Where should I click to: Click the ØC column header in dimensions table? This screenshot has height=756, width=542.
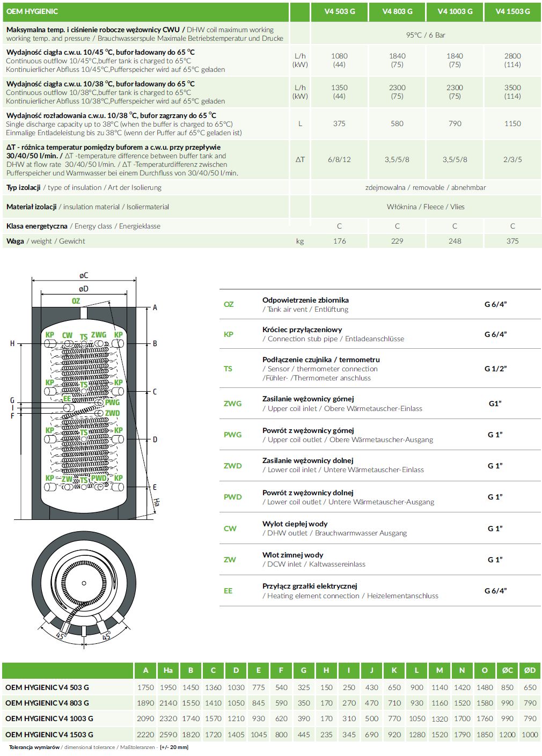click(507, 670)
